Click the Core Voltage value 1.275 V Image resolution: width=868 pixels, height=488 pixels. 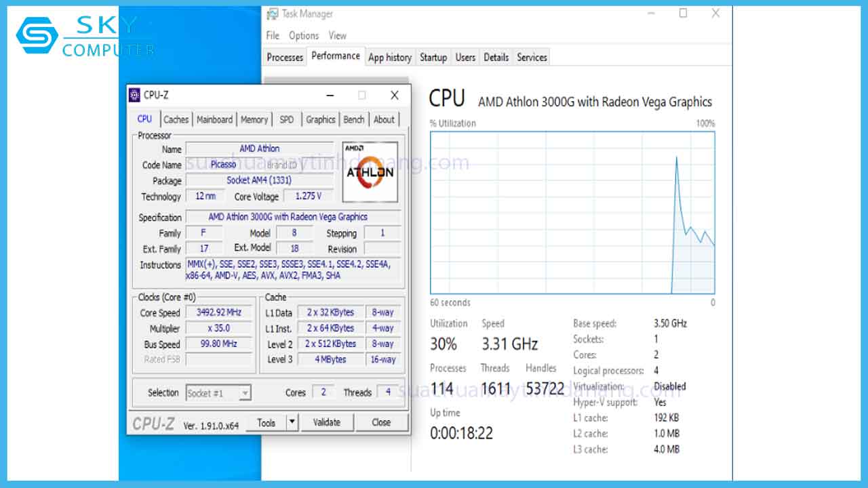click(308, 196)
